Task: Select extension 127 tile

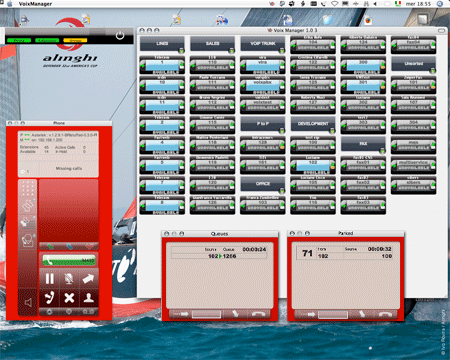Action: tap(313, 105)
